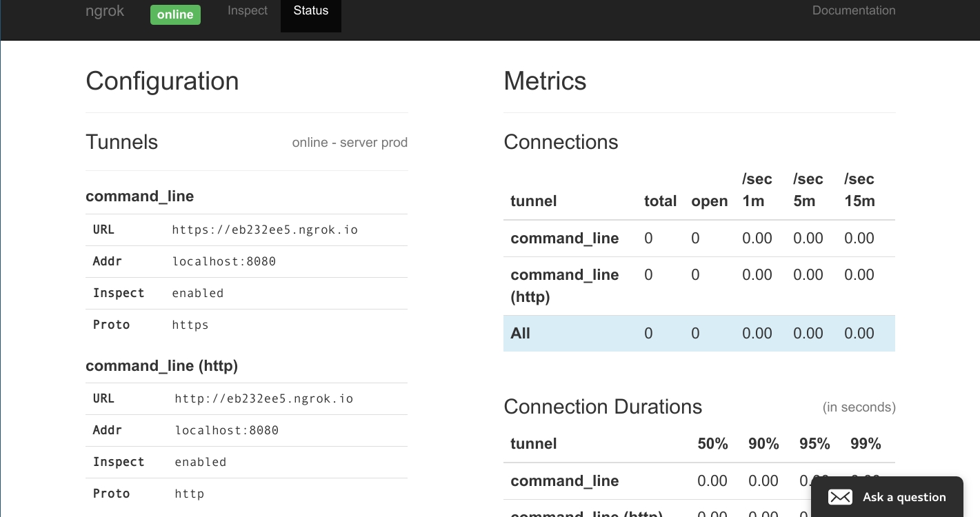The height and width of the screenshot is (517, 980).
Task: Select the http://eb232ee5.ngrok.io URL text
Action: (264, 398)
